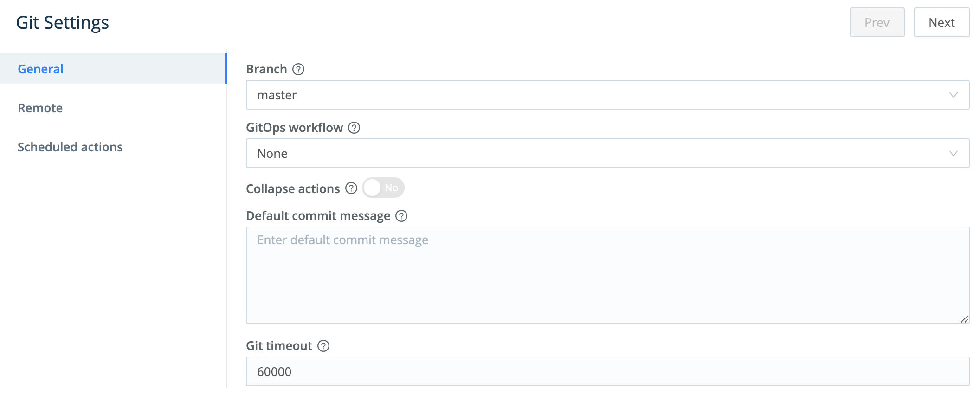Switch to the Remote settings tab
Screen dimensions: 980x402
click(40, 108)
